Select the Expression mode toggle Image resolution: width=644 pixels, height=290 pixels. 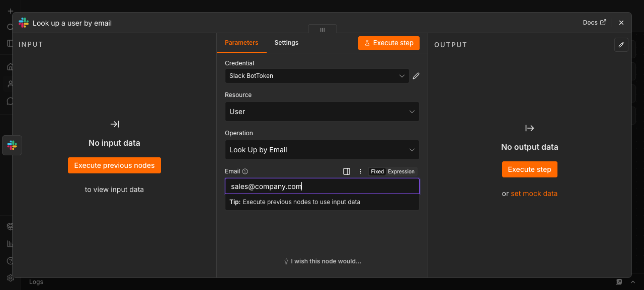(x=401, y=171)
